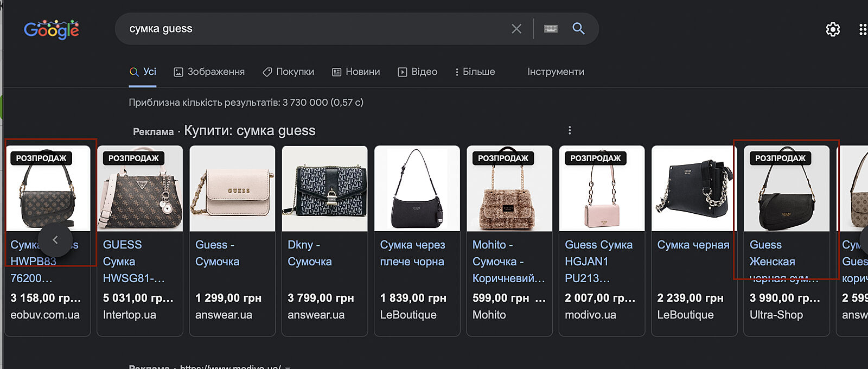Switch to the Покупки tab
The width and height of the screenshot is (868, 369).
tap(288, 72)
